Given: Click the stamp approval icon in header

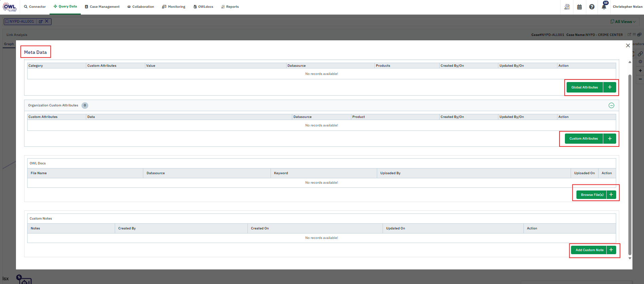Looking at the screenshot, I should tap(567, 7).
